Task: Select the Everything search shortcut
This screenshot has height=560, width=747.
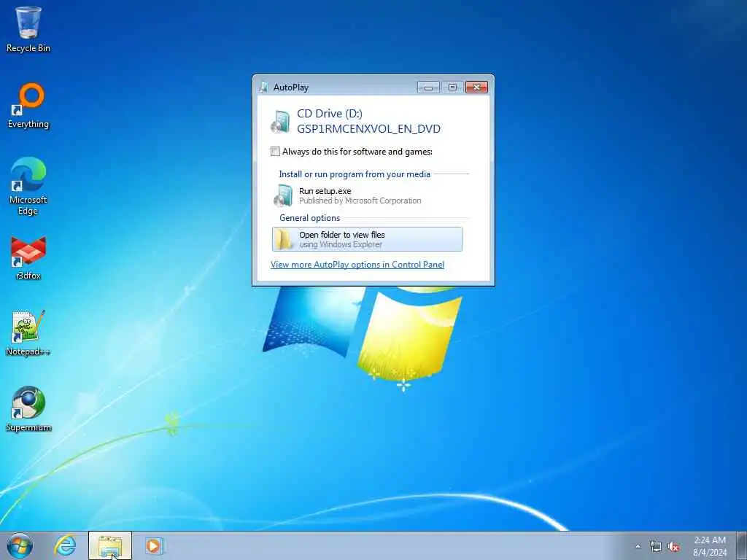Action: [28, 106]
